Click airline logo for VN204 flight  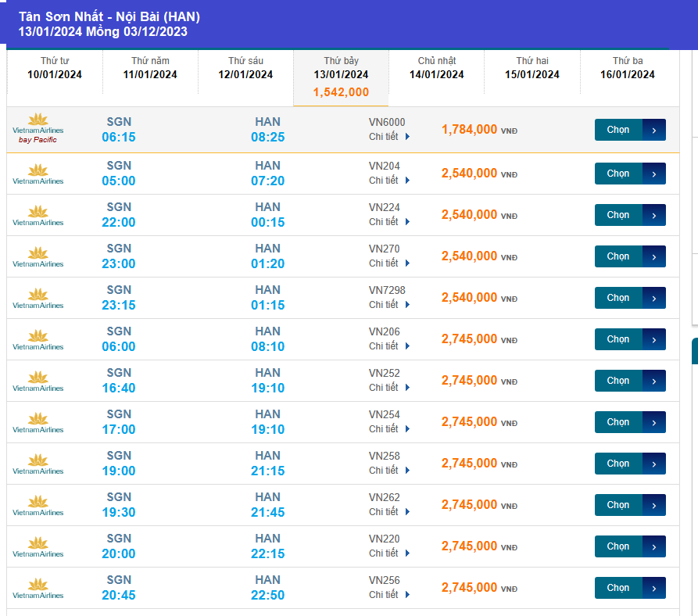(x=38, y=174)
